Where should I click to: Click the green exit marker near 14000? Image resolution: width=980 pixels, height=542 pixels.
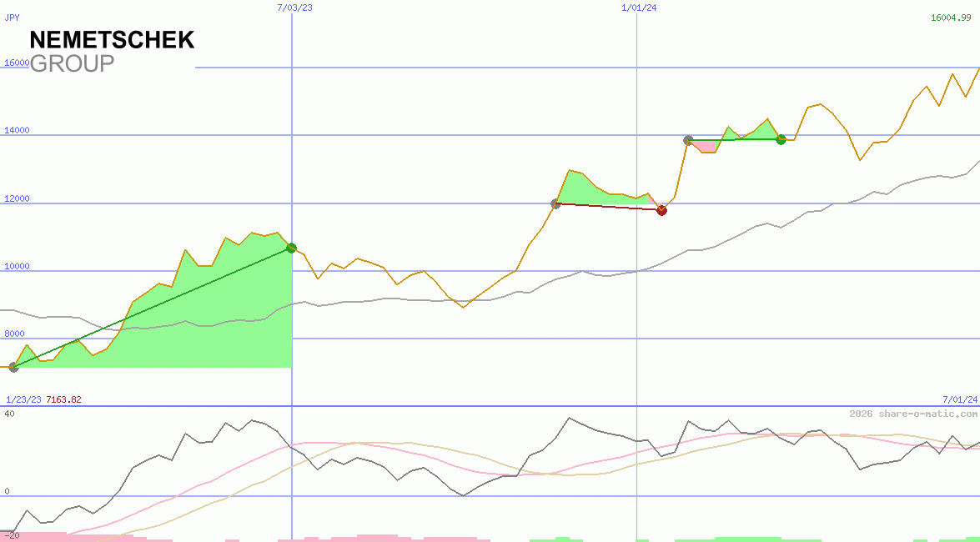pyautogui.click(x=781, y=139)
